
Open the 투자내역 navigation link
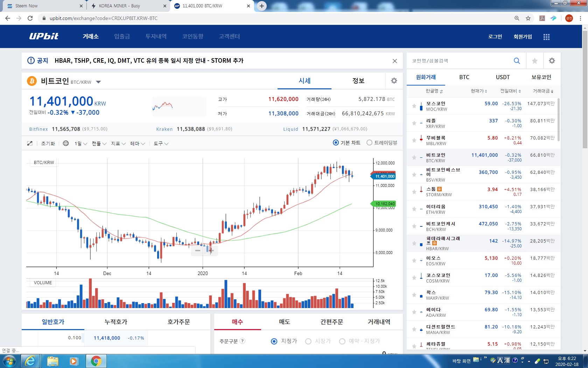pyautogui.click(x=156, y=36)
